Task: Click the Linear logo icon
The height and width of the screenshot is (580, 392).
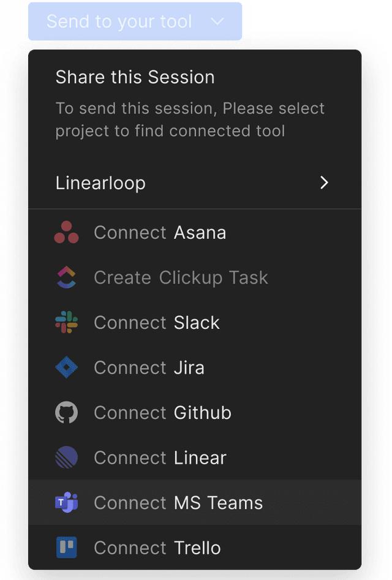Action: pos(66,458)
